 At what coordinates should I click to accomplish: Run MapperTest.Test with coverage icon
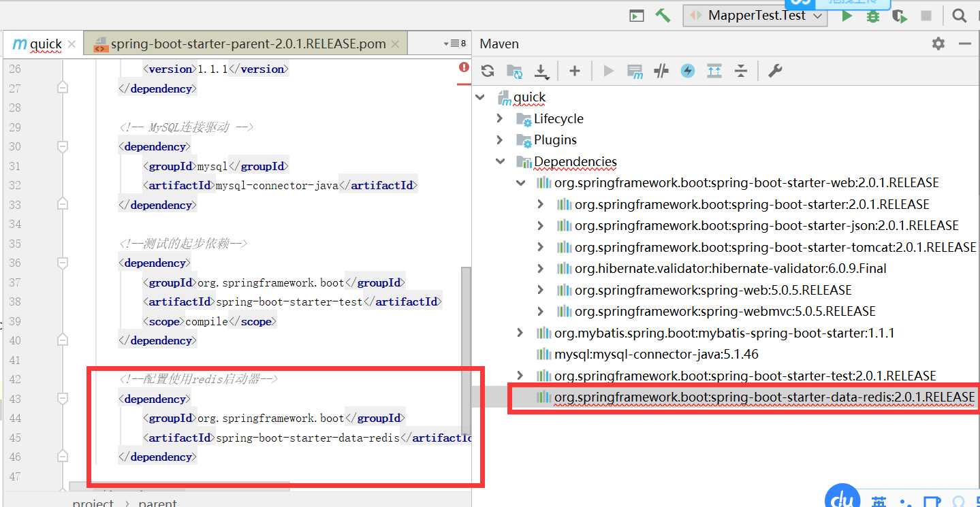899,16
